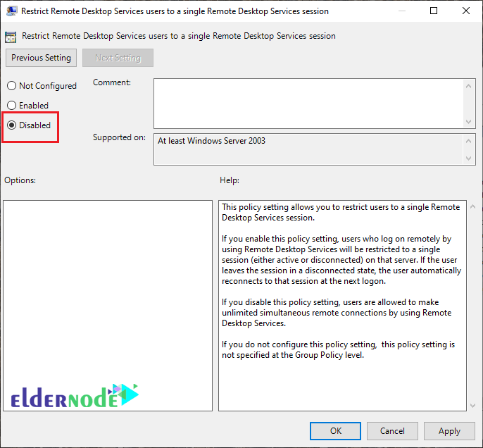Open the title bar window icon menu

point(12,11)
